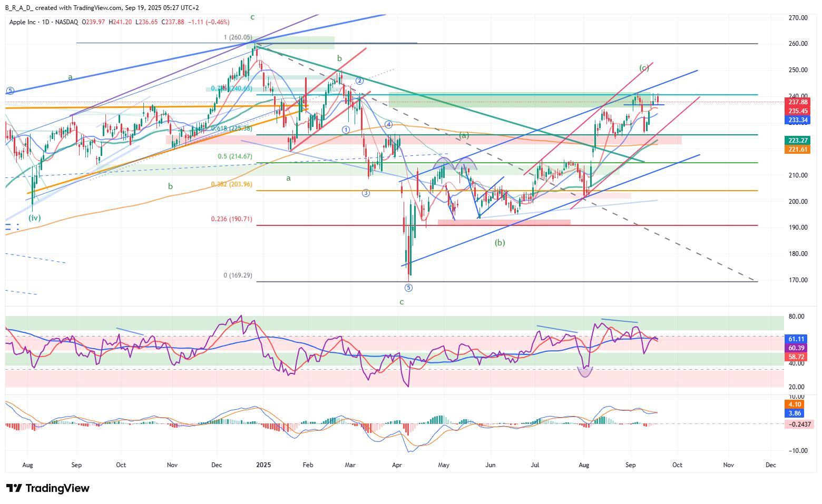Select the Fibonacci label '0 (169.29)'
Viewport: 822px width, 504px height.
coord(238,275)
